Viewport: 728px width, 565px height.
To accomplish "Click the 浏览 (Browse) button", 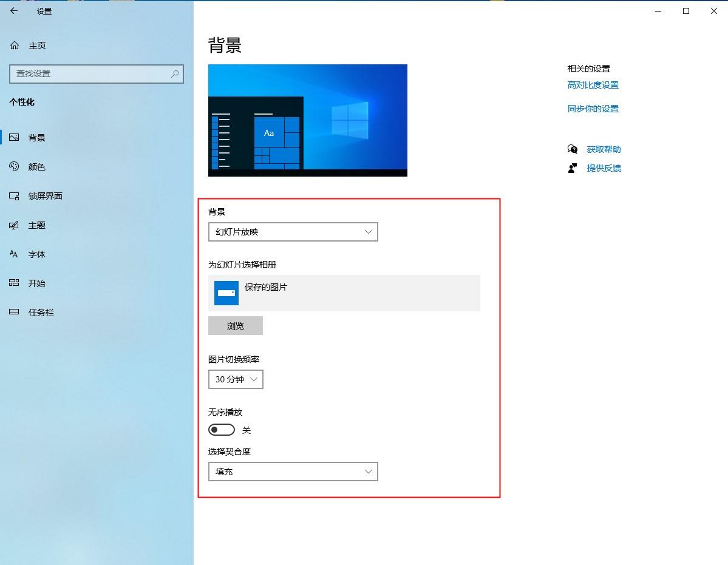I will coord(236,325).
